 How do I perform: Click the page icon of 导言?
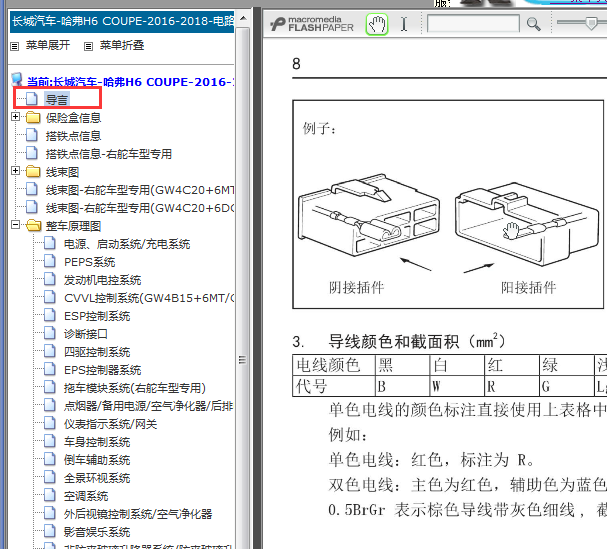point(32,99)
